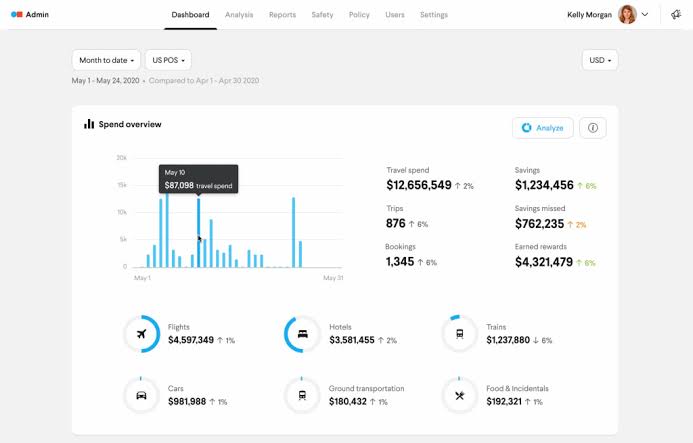The width and height of the screenshot is (693, 443).
Task: Click the Food & Incidentals utensils icon
Action: pos(460,395)
